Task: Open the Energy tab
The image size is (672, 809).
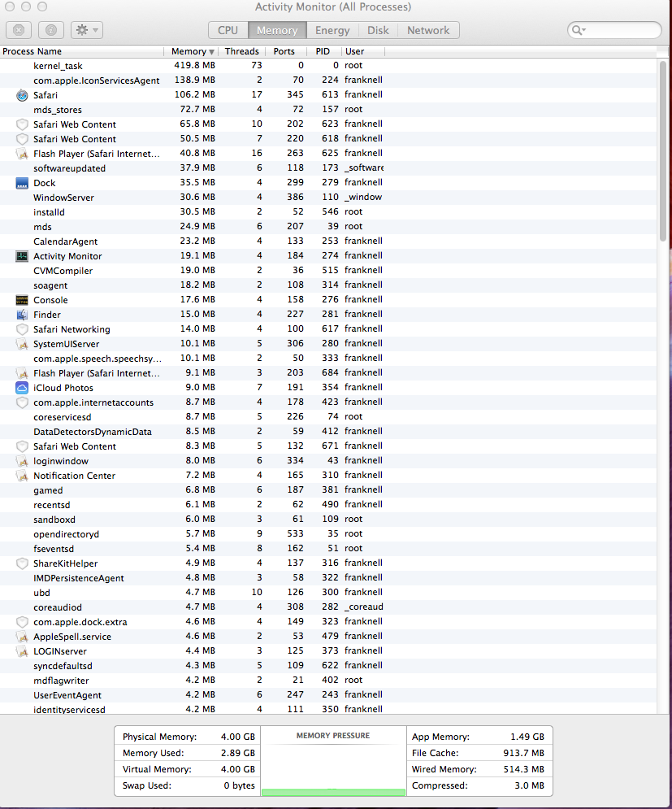Action: pos(332,30)
